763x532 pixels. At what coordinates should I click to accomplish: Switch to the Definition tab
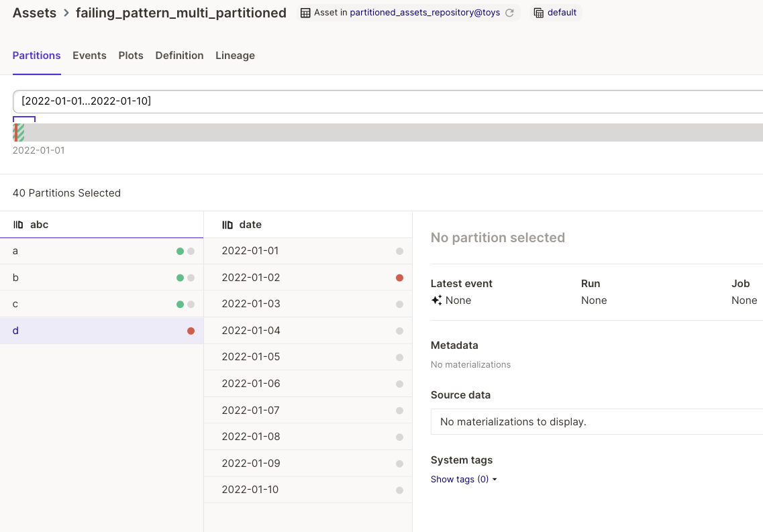(179, 56)
